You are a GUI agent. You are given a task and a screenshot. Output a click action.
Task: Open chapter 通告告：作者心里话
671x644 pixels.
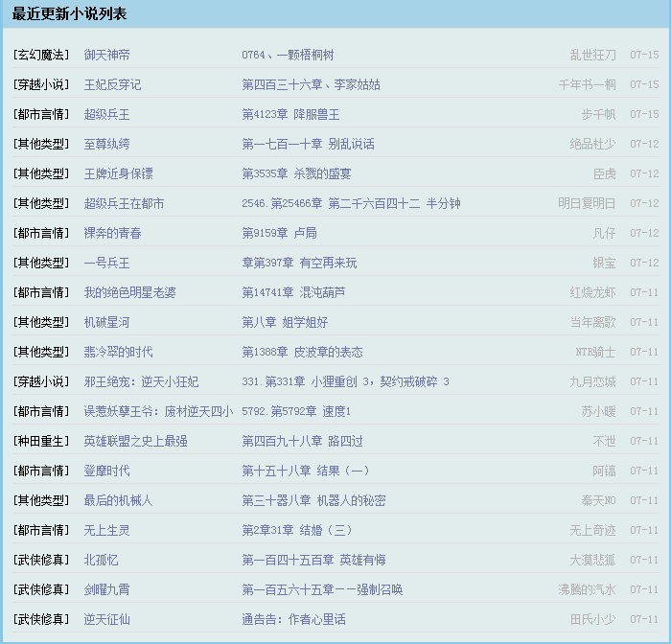293,619
